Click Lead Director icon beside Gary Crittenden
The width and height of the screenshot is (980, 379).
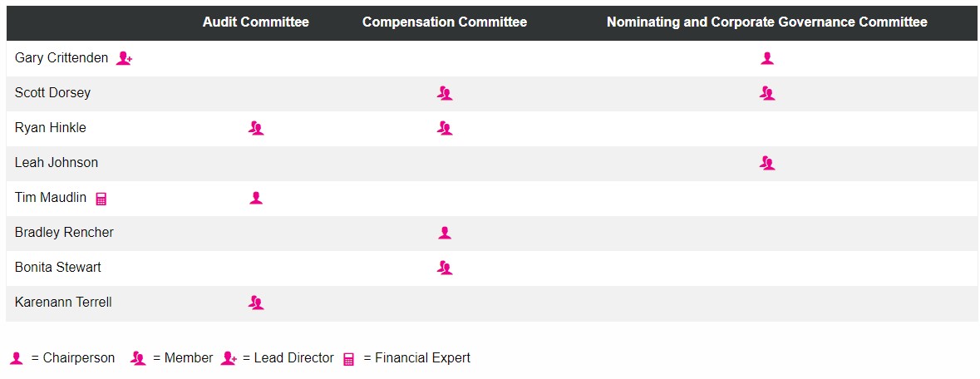[124, 58]
